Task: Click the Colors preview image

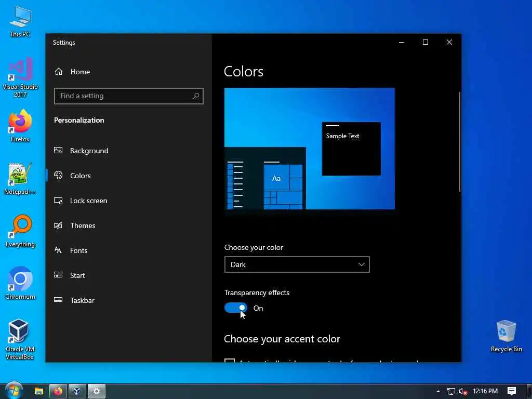Action: point(310,149)
